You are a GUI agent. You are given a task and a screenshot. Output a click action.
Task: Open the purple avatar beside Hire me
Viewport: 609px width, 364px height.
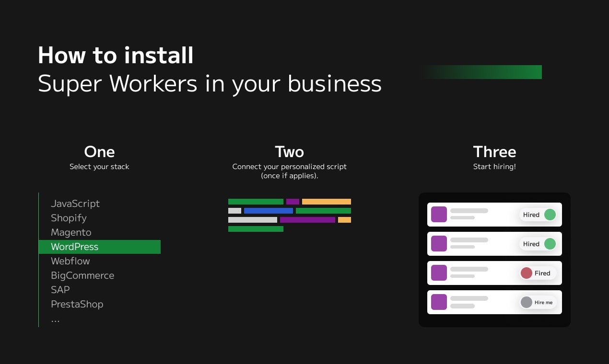pos(439,302)
